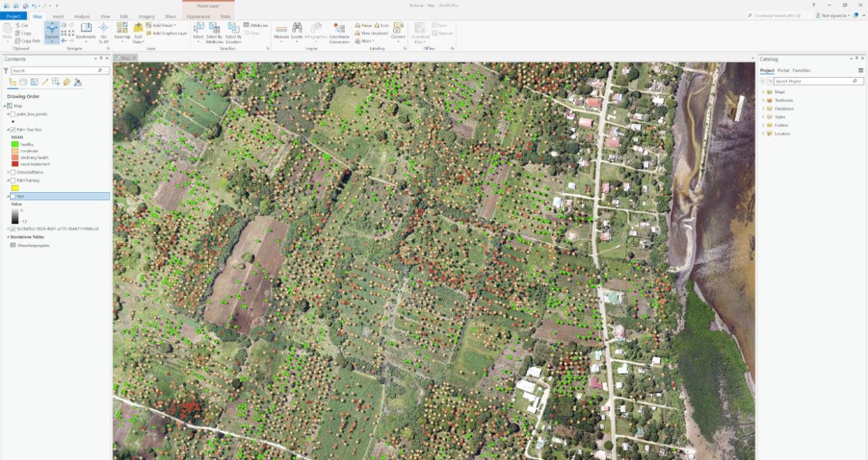Click the need treatment red swatch

[15, 164]
